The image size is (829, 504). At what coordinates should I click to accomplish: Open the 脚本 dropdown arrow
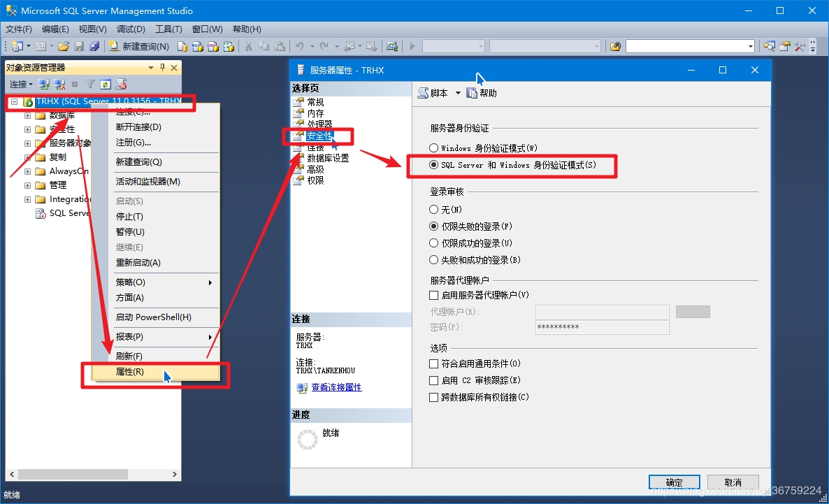click(x=458, y=93)
